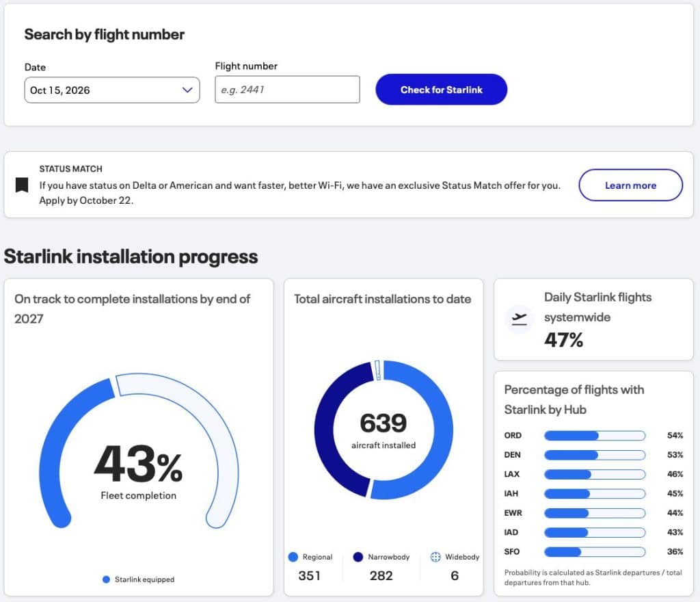
Task: Click the DEN 53% value
Action: click(675, 455)
